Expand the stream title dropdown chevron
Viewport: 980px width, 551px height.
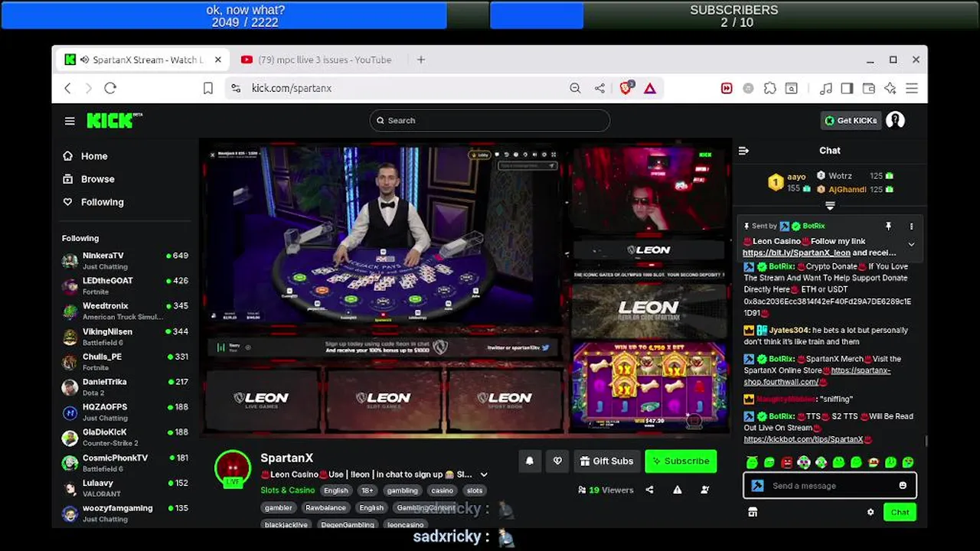coord(484,474)
